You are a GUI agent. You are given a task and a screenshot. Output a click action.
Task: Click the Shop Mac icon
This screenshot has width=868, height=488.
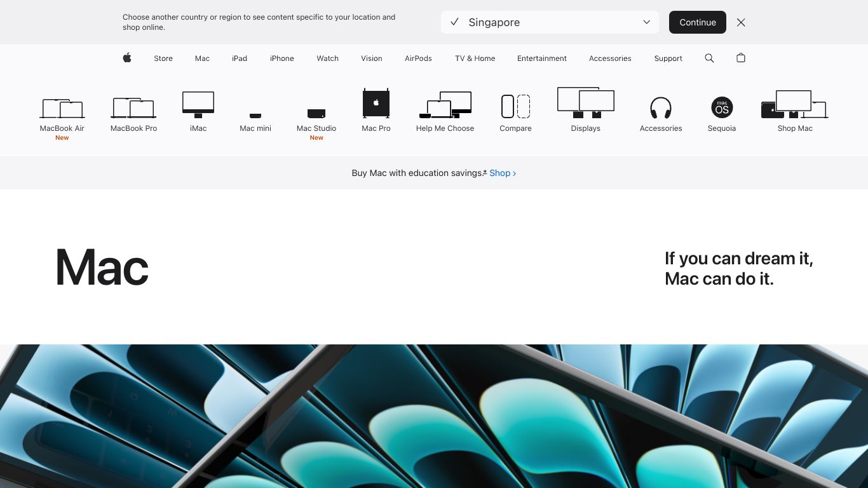coord(795,104)
